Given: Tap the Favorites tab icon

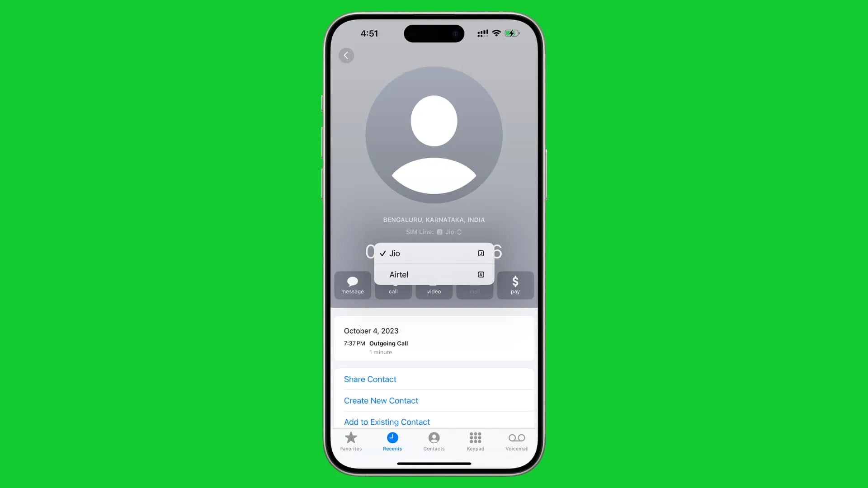Looking at the screenshot, I should 351,441.
